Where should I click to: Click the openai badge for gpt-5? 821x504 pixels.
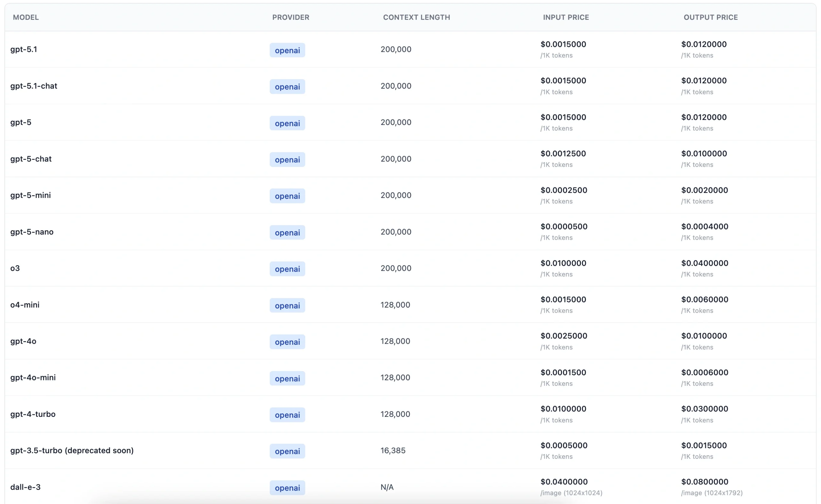point(287,123)
